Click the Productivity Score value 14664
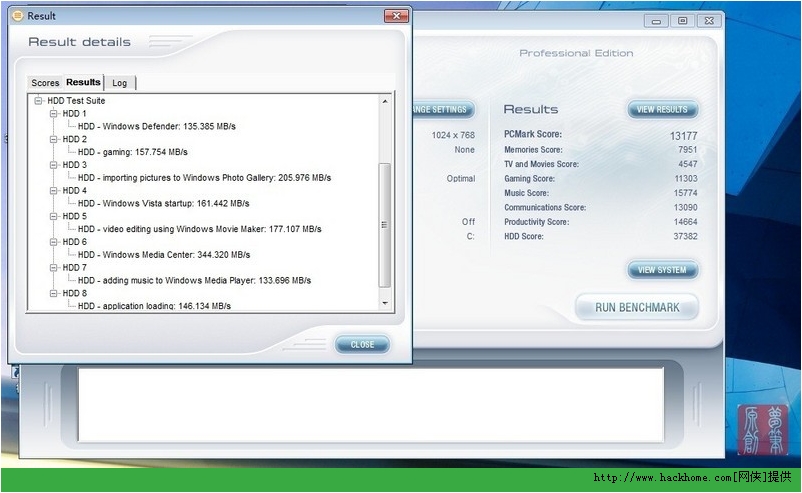The width and height of the screenshot is (802, 493). (x=685, y=222)
